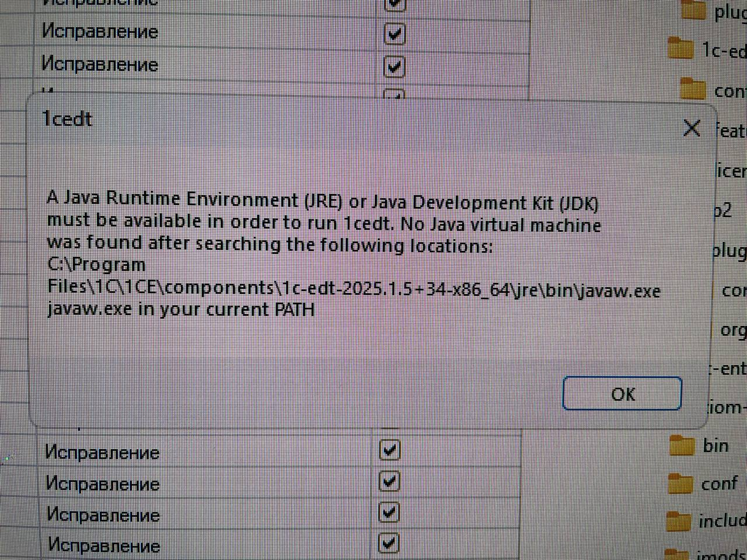Toggle the bottommost visible Исправление checkbox
The height and width of the screenshot is (560, 747).
coord(390,543)
